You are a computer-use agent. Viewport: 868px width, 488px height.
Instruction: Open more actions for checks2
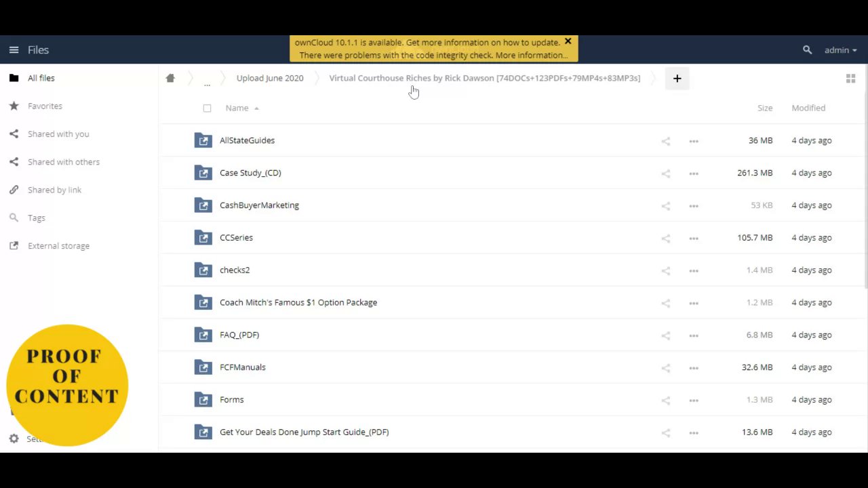[x=693, y=270]
